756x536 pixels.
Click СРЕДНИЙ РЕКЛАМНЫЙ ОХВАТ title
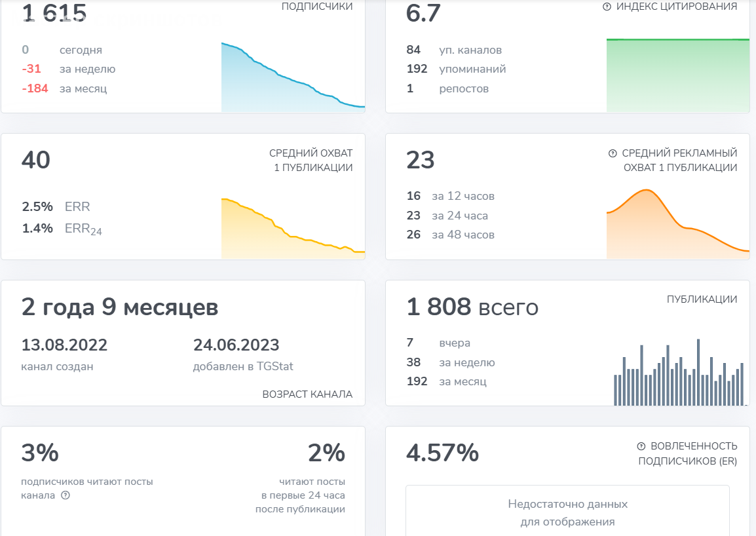[x=680, y=160]
